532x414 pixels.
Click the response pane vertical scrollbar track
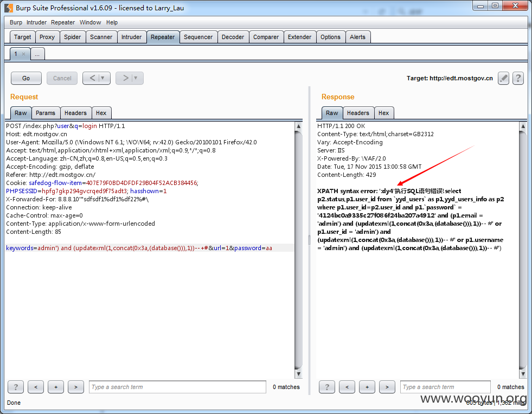click(523, 250)
